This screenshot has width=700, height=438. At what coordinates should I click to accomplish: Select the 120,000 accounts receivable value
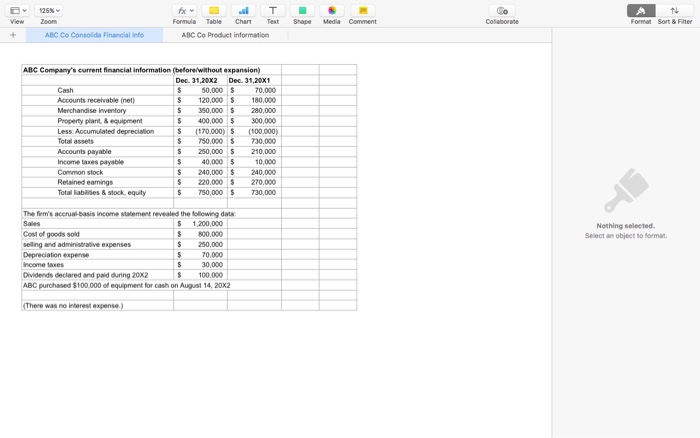coord(200,100)
